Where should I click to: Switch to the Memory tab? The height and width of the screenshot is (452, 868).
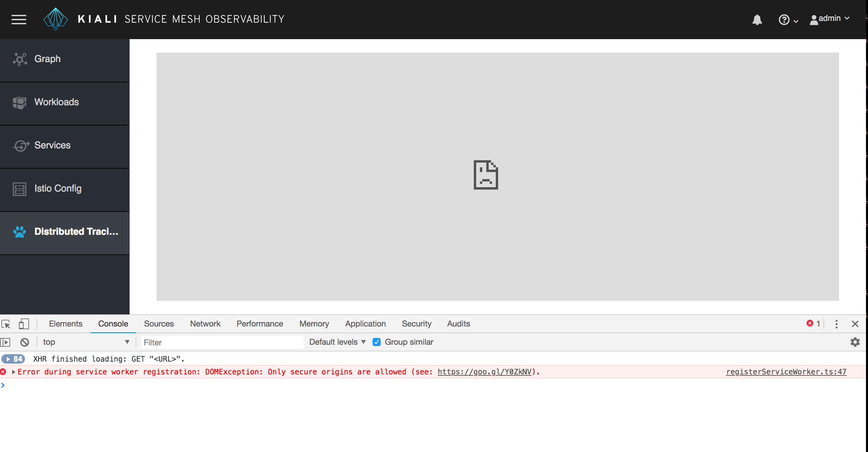(314, 324)
